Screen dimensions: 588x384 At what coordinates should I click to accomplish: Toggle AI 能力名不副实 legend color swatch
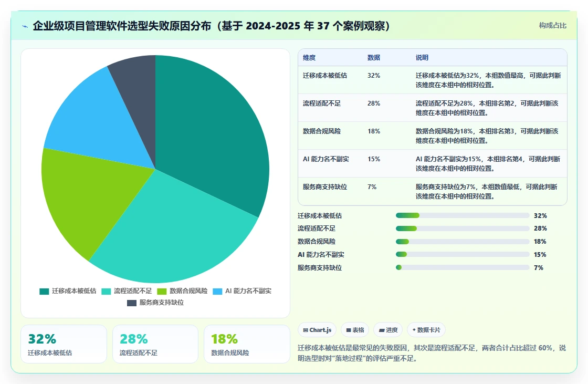tap(217, 292)
